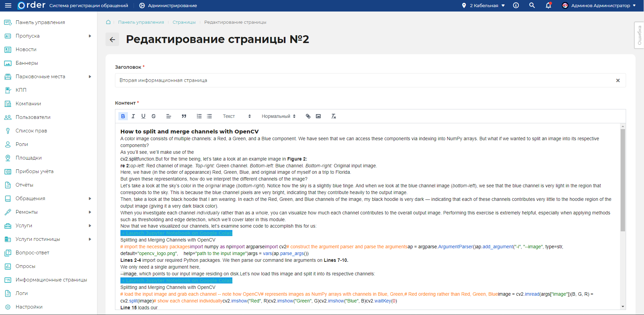Clear the Заголовок field with the X
644x315 pixels.
(x=618, y=80)
